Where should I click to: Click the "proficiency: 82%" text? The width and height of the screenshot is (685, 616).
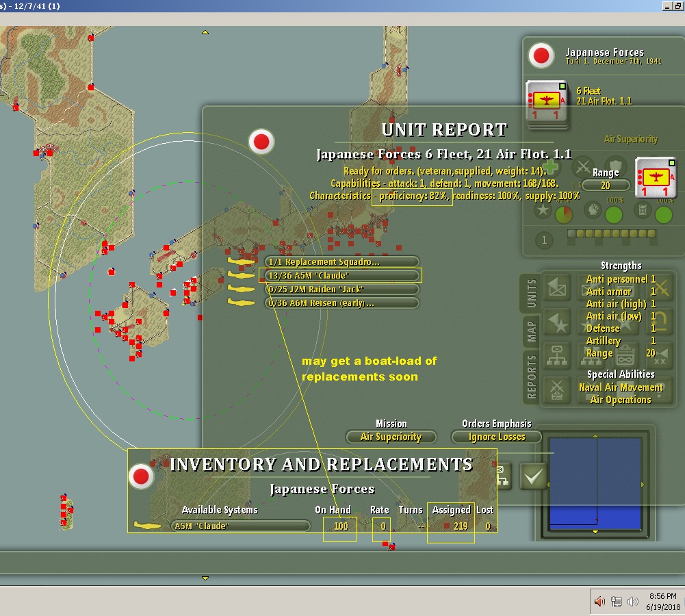coord(413,195)
